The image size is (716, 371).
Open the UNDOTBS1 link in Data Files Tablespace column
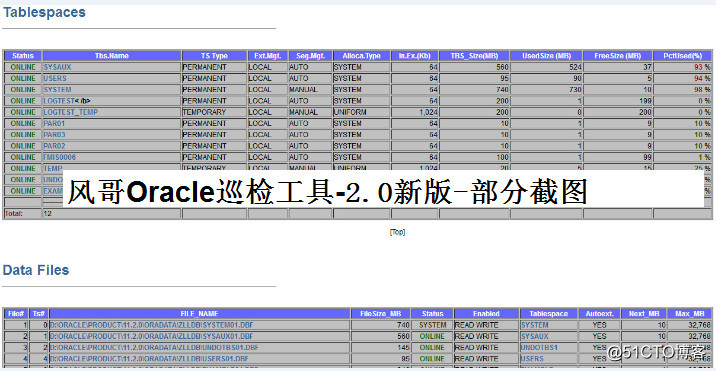(x=539, y=348)
